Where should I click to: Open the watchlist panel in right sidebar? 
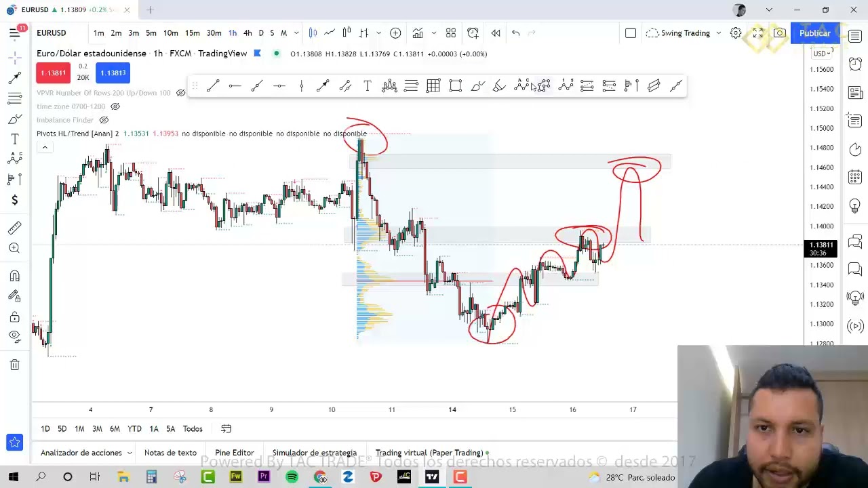click(x=855, y=37)
